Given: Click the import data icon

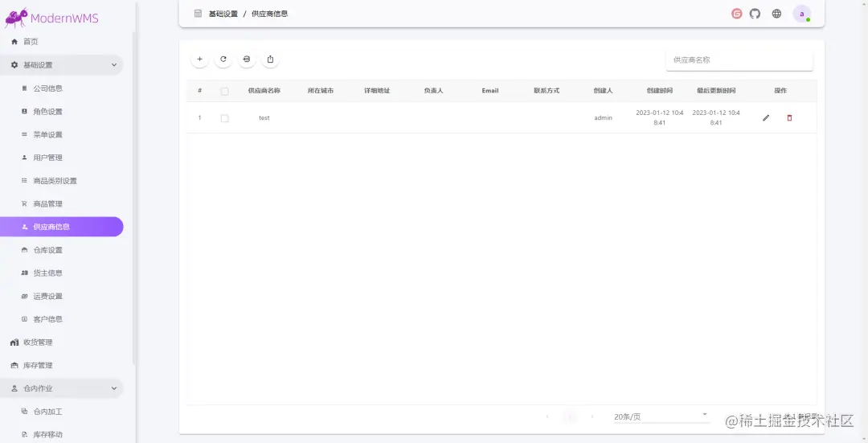Looking at the screenshot, I should pyautogui.click(x=247, y=59).
